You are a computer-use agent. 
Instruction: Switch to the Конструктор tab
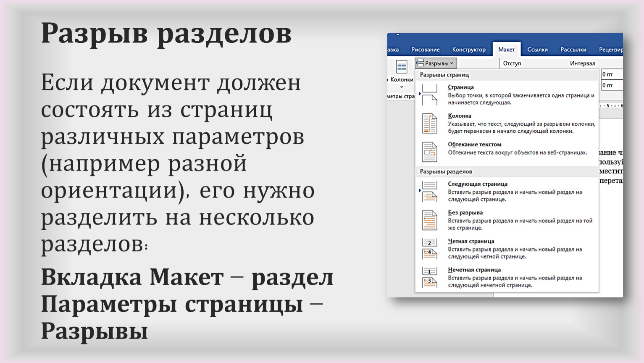pos(469,50)
